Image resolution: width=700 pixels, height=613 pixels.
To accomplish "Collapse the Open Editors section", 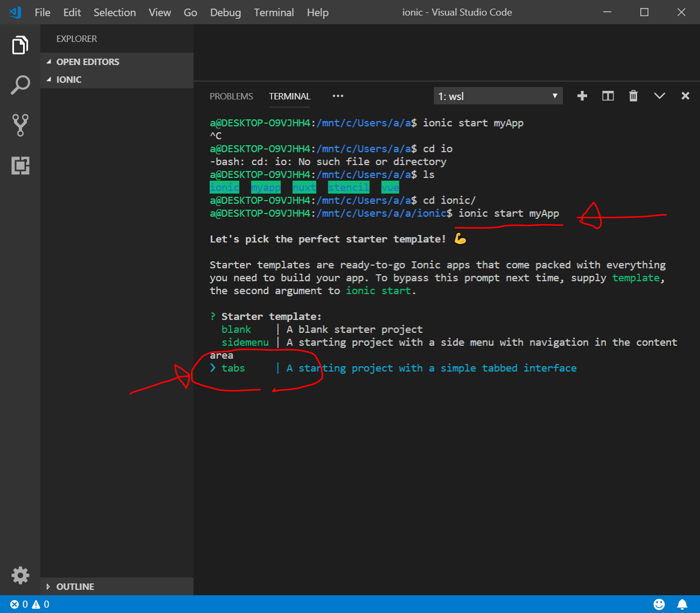I will 88,62.
